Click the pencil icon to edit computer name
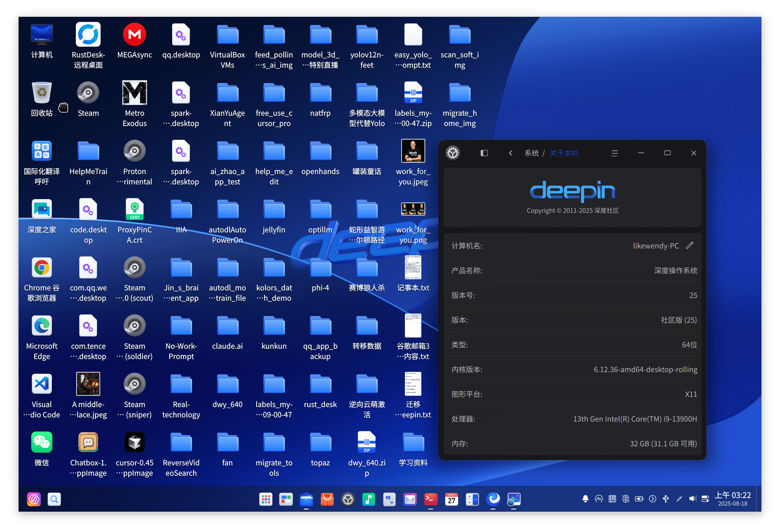This screenshot has height=532, width=780. (x=690, y=246)
